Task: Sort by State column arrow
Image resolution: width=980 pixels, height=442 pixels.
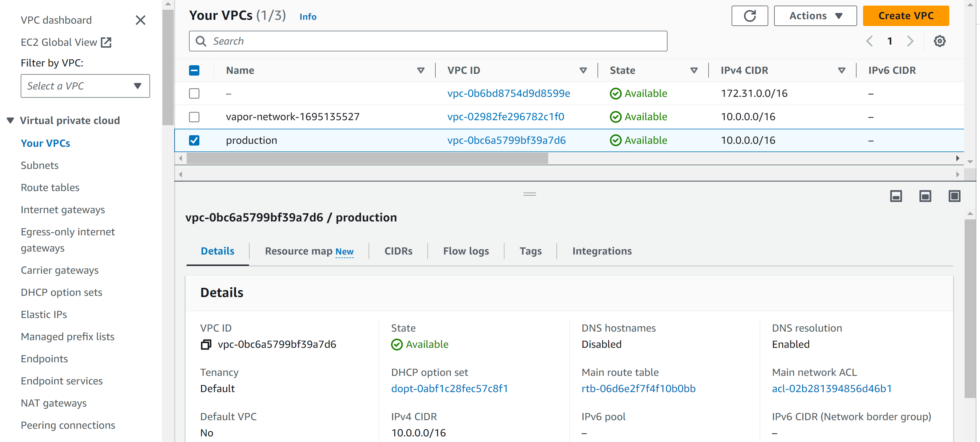Action: 694,70
